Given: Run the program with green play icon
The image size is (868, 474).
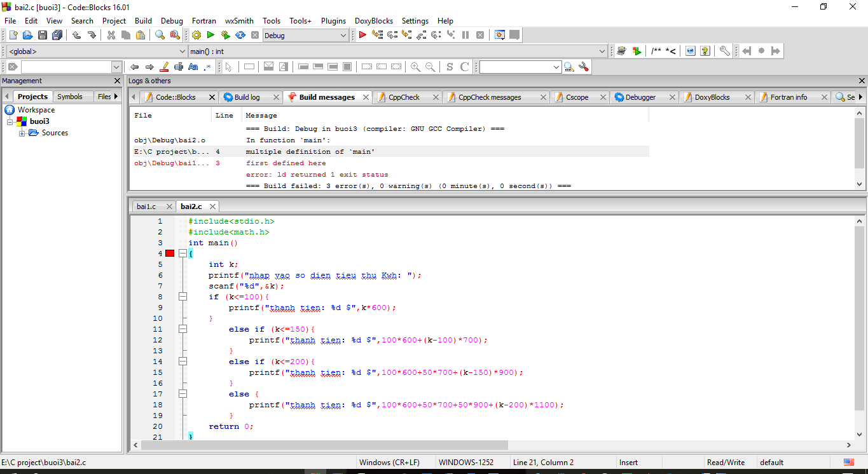Looking at the screenshot, I should [210, 36].
